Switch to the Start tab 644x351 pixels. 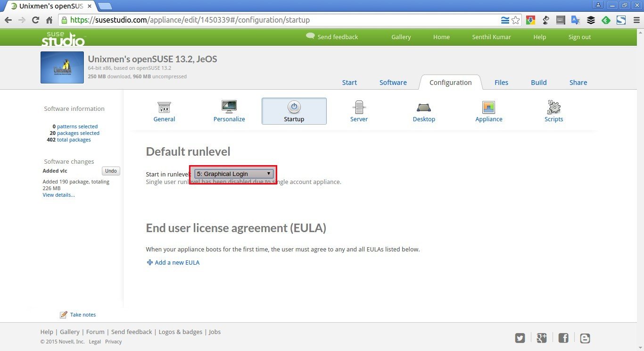pos(349,82)
